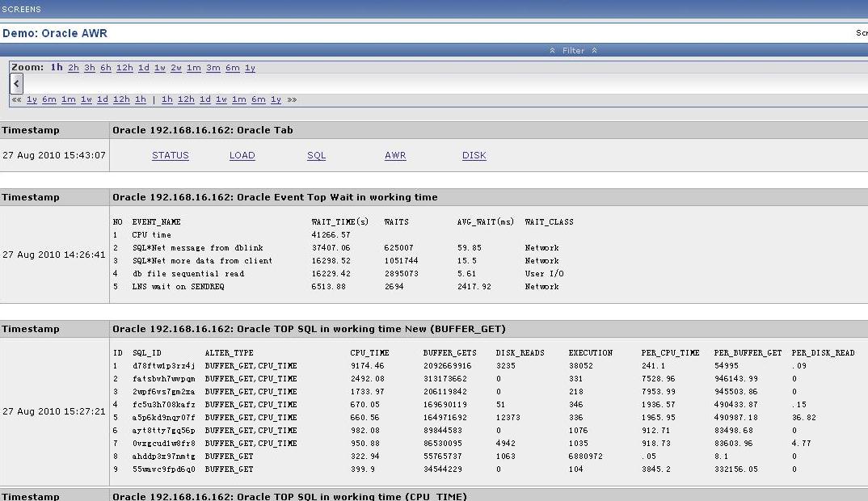Set zoom to 12h

[124, 68]
